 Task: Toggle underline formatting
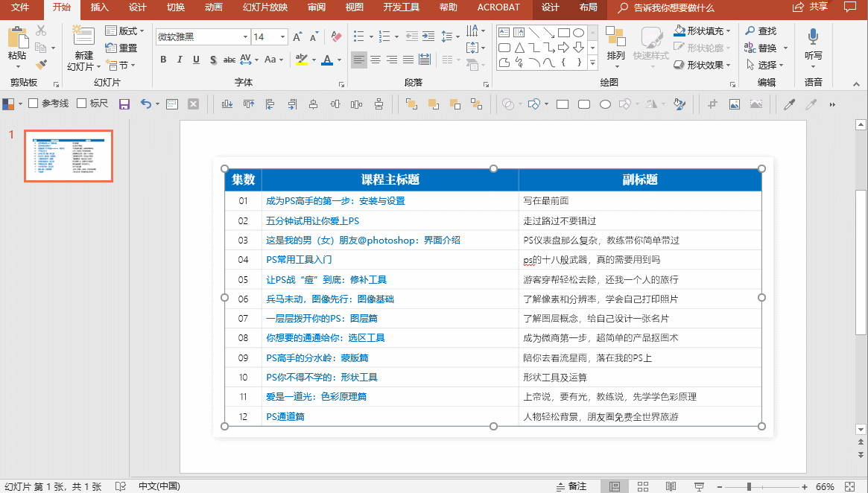pos(196,59)
